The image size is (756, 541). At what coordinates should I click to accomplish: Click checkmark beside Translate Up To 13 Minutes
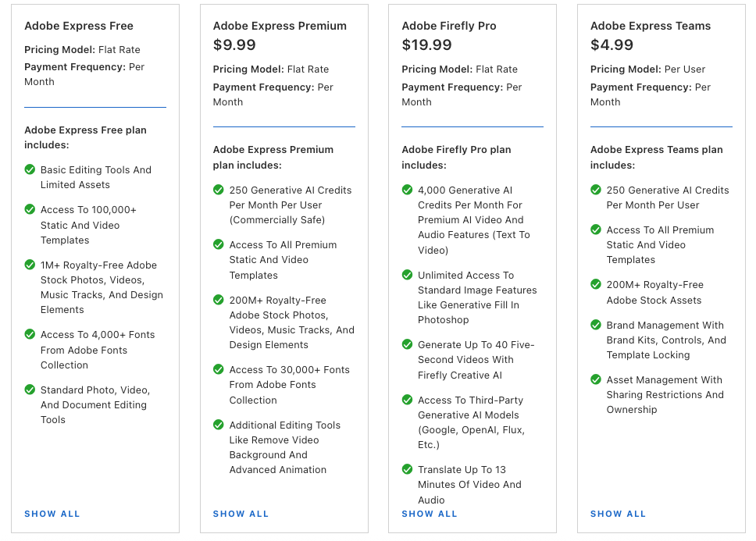tap(408, 469)
